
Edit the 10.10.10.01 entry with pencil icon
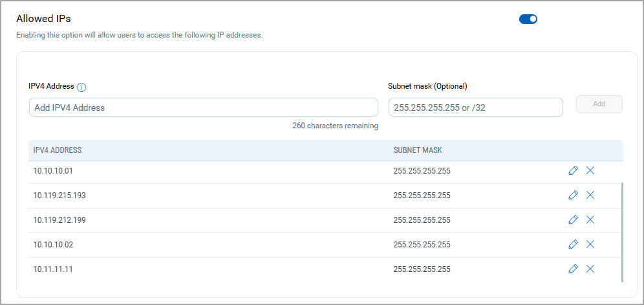(573, 170)
